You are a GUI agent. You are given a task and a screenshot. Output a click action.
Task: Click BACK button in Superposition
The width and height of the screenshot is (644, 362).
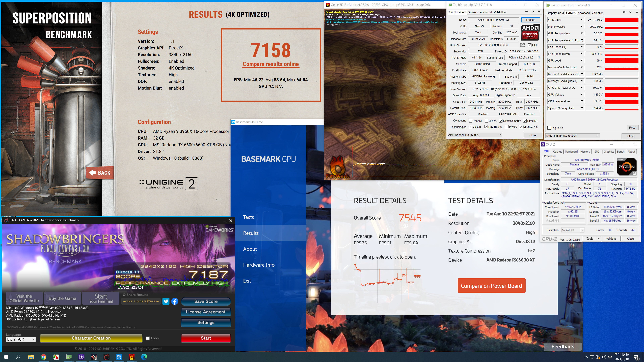tap(100, 173)
